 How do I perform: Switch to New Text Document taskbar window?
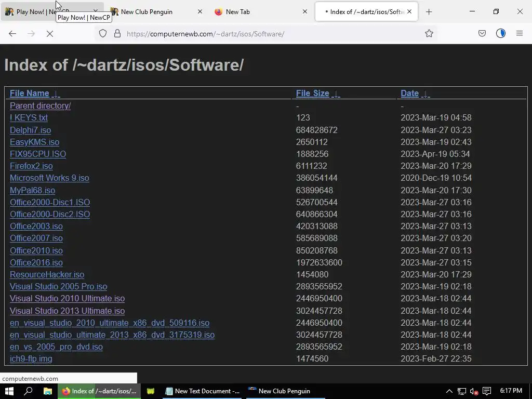tap(203, 391)
